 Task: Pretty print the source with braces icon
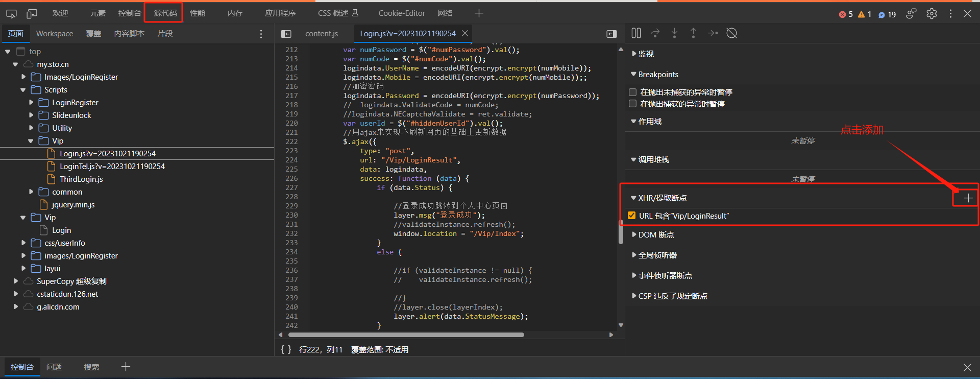(x=286, y=349)
